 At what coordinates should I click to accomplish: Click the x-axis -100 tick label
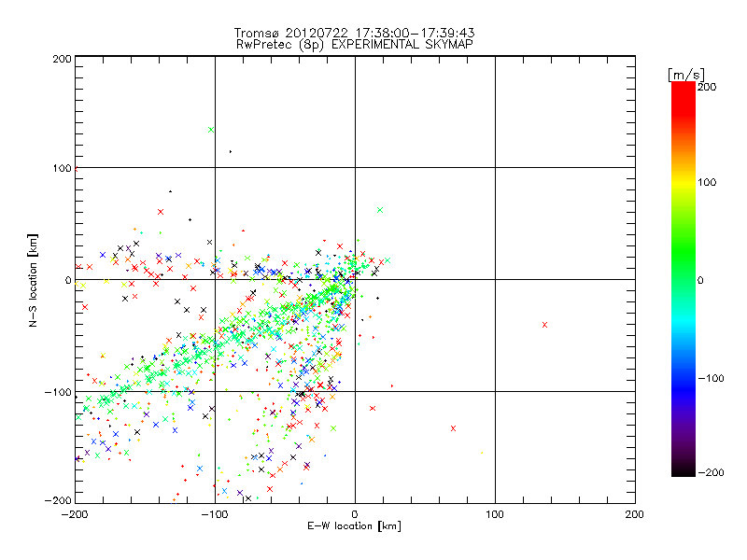tap(214, 514)
